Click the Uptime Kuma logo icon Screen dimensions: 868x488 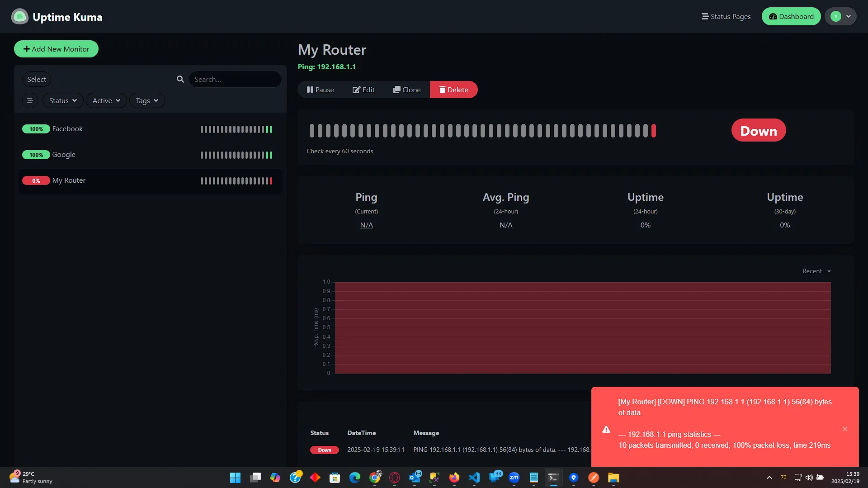coord(19,17)
